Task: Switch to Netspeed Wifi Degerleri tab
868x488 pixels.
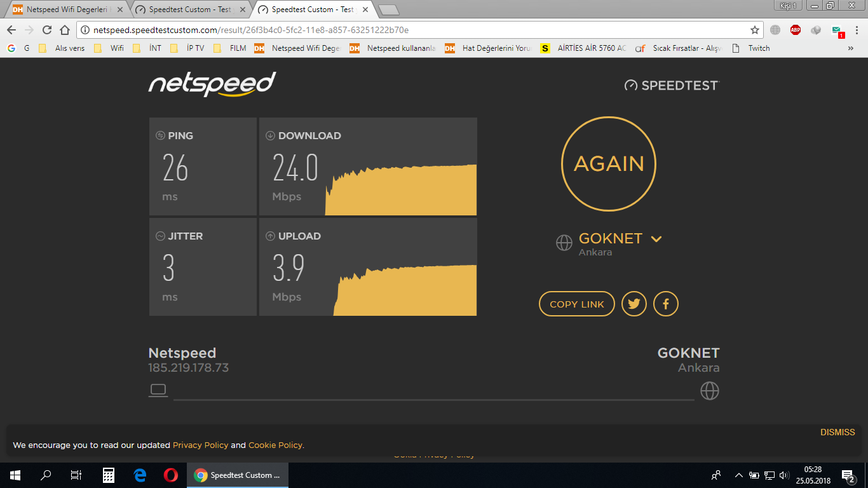Action: click(x=68, y=10)
